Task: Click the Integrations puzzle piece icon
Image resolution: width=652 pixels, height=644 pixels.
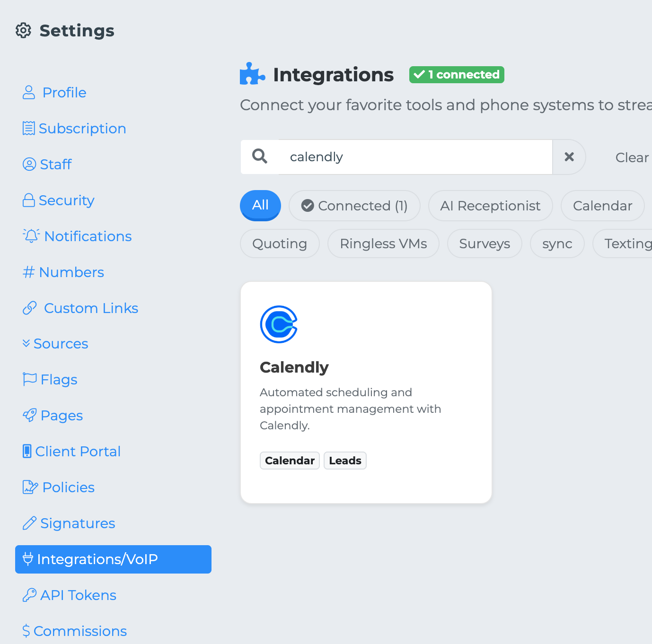Action: [252, 74]
